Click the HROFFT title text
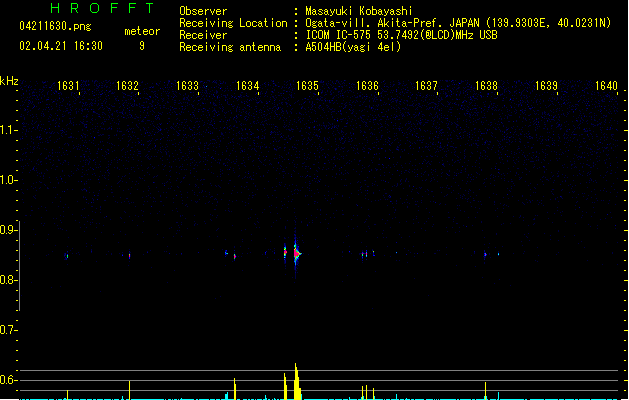Image resolution: width=629 pixels, height=400 pixels. point(102,8)
